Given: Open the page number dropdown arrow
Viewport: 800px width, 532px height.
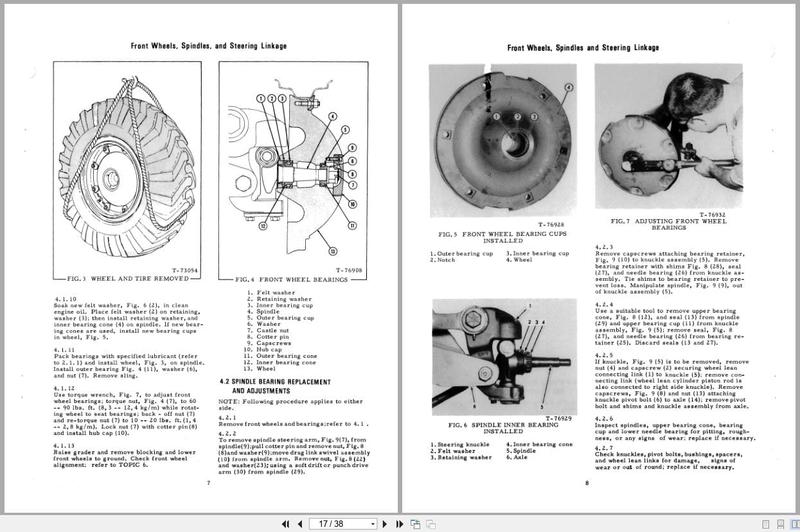Looking at the screenshot, I should (373, 524).
